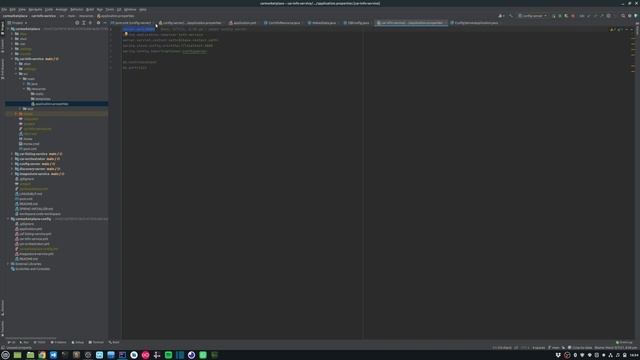Open Project panel gear options
Viewport: 640px width, 360px height.
(x=98, y=23)
